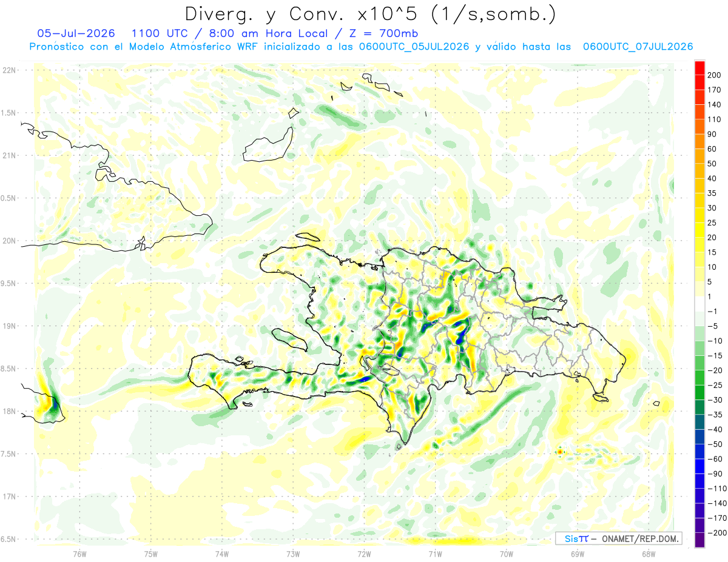Click the positive '40' colorbar label

pyautogui.click(x=712, y=178)
